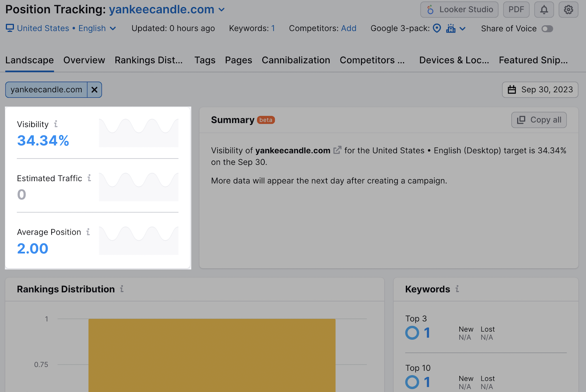
Task: Switch to the Overview tab
Action: point(84,60)
